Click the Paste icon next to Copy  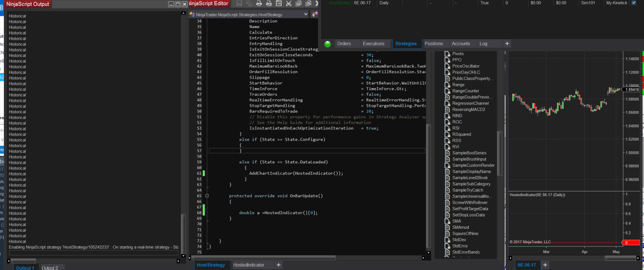pyautogui.click(x=308, y=4)
